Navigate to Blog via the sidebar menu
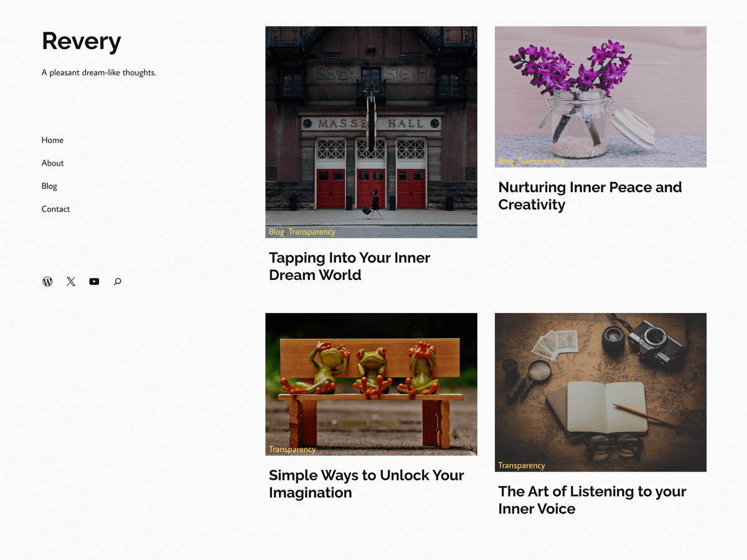The width and height of the screenshot is (747, 560). click(49, 186)
